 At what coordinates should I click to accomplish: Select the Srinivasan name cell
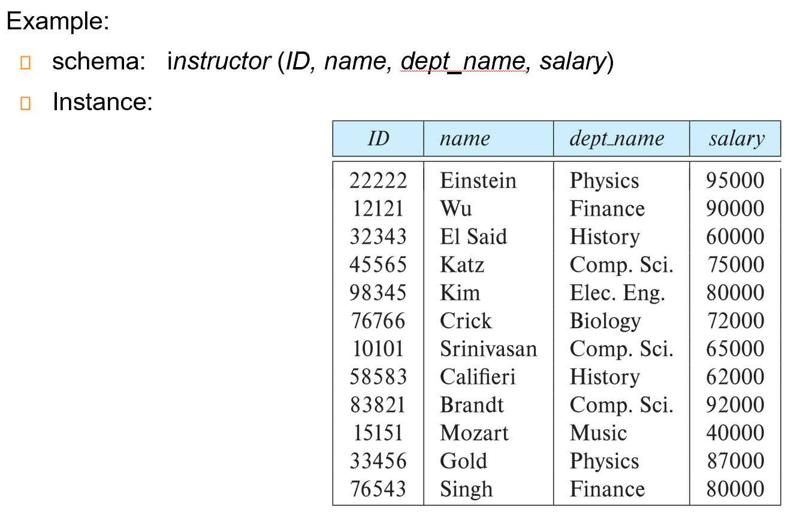488,349
